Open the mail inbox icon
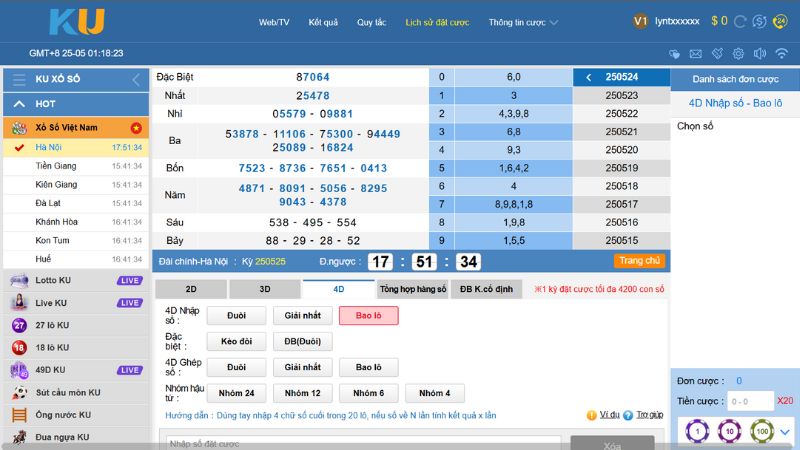Screen dimensions: 800x450 pyautogui.click(x=695, y=54)
